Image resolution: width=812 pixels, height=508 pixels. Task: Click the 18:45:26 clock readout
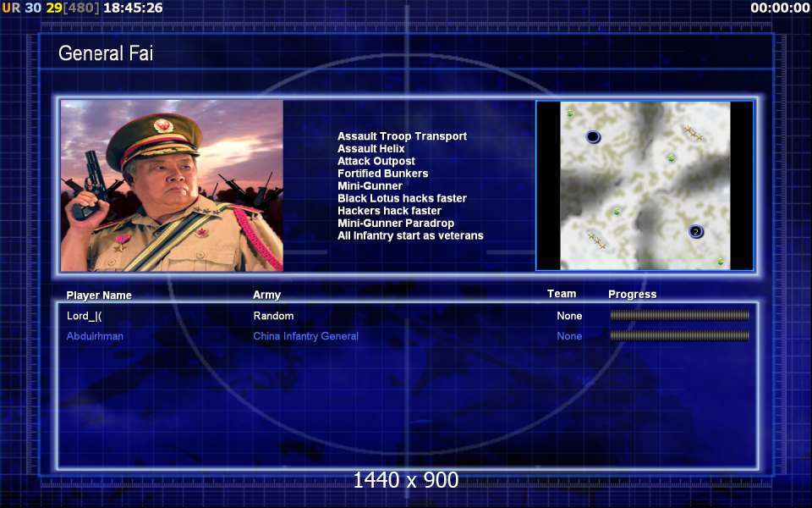133,8
